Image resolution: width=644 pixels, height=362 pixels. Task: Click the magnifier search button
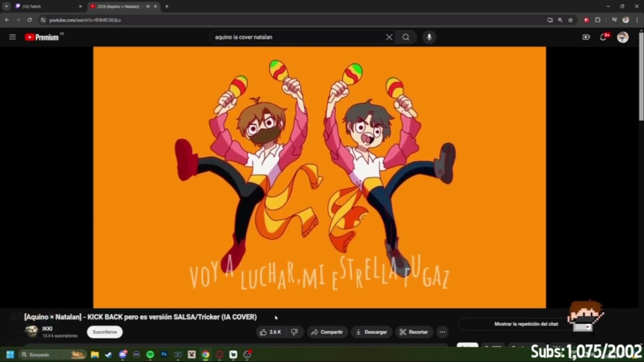click(x=406, y=37)
